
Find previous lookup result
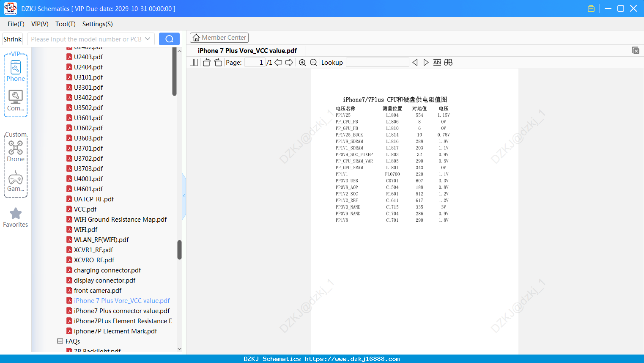415,63
